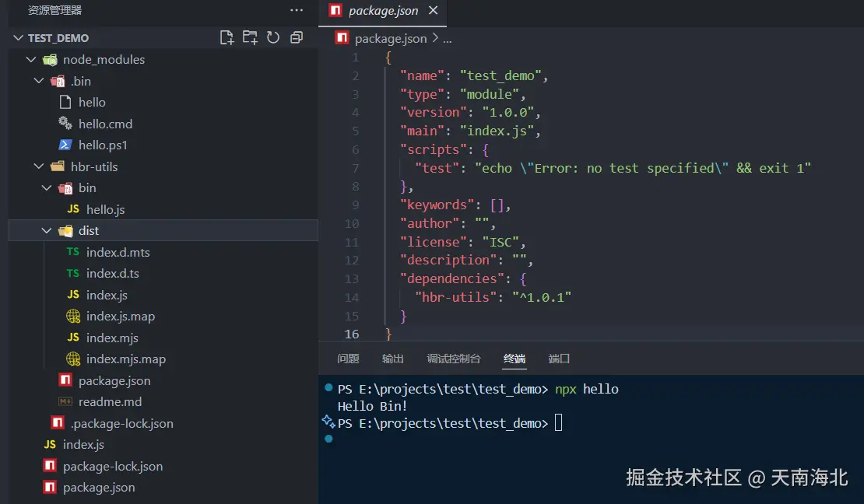Viewport: 864px width, 504px height.
Task: Open the .package-lock.json file
Action: [x=121, y=424]
